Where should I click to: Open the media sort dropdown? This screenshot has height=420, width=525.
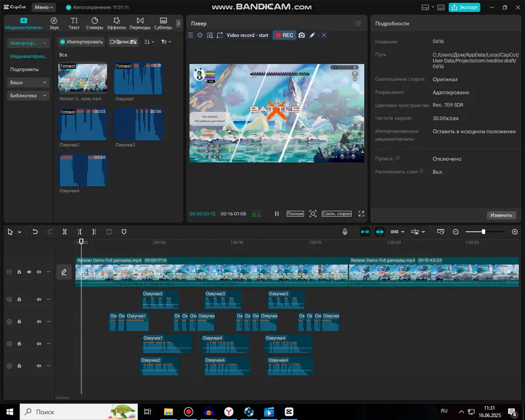tap(149, 42)
